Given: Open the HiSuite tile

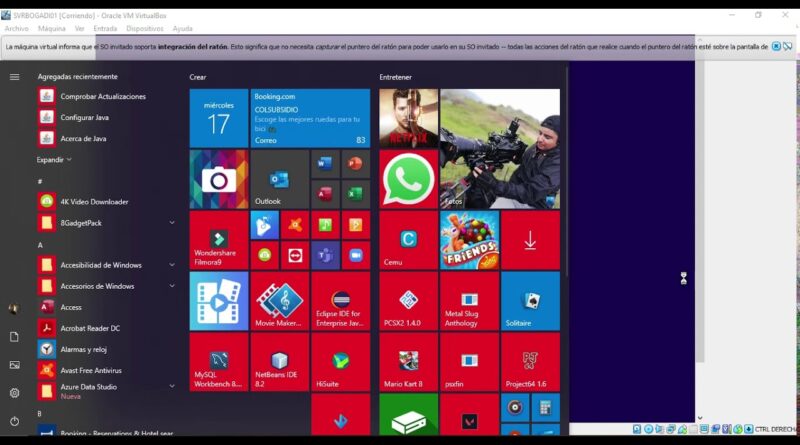Looking at the screenshot, I should pyautogui.click(x=340, y=362).
